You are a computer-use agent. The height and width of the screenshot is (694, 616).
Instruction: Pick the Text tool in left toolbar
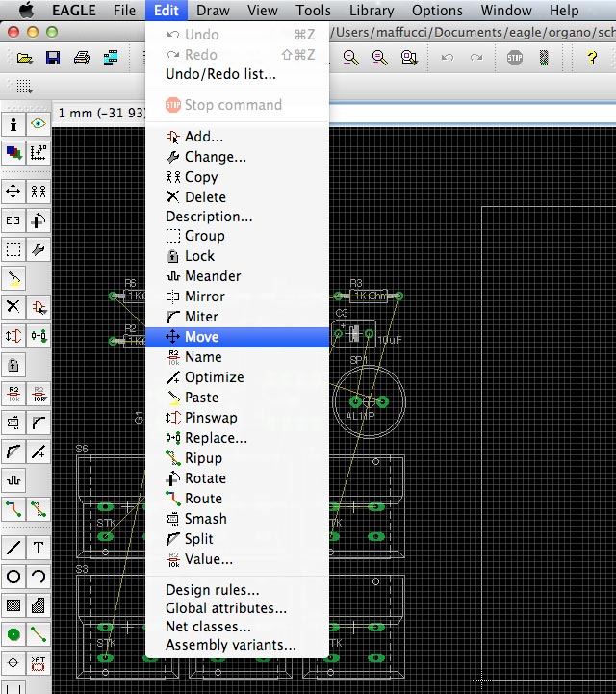38,548
